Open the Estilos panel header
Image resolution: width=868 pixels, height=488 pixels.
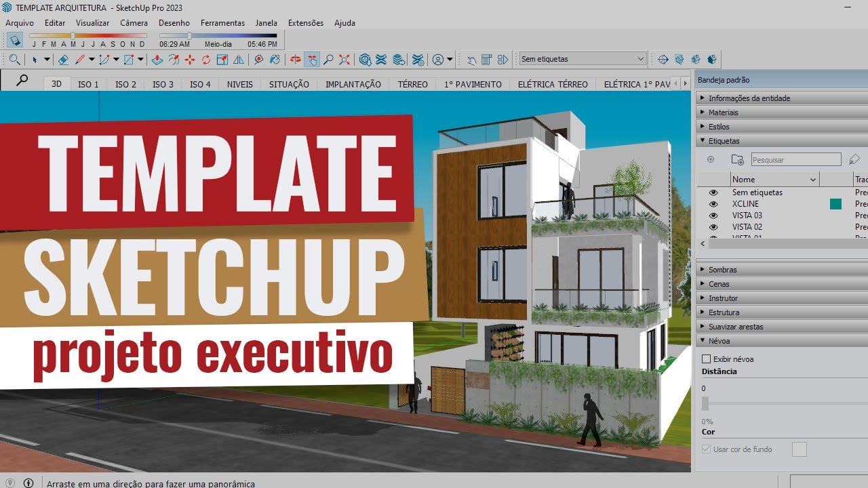point(783,127)
